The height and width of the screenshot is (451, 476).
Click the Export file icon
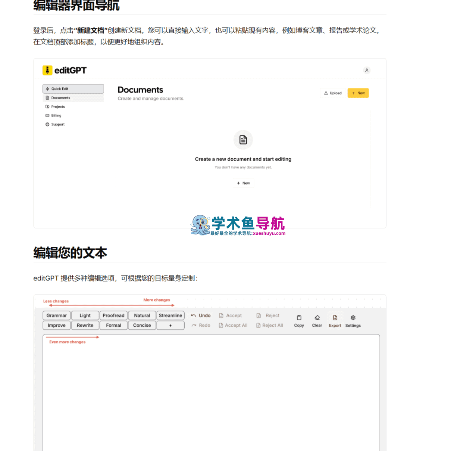[335, 318]
